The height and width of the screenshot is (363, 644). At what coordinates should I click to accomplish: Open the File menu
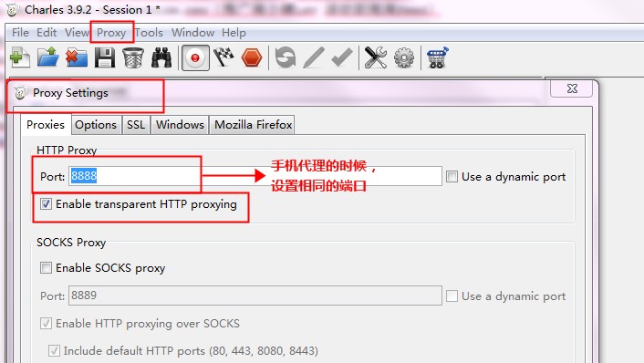20,33
